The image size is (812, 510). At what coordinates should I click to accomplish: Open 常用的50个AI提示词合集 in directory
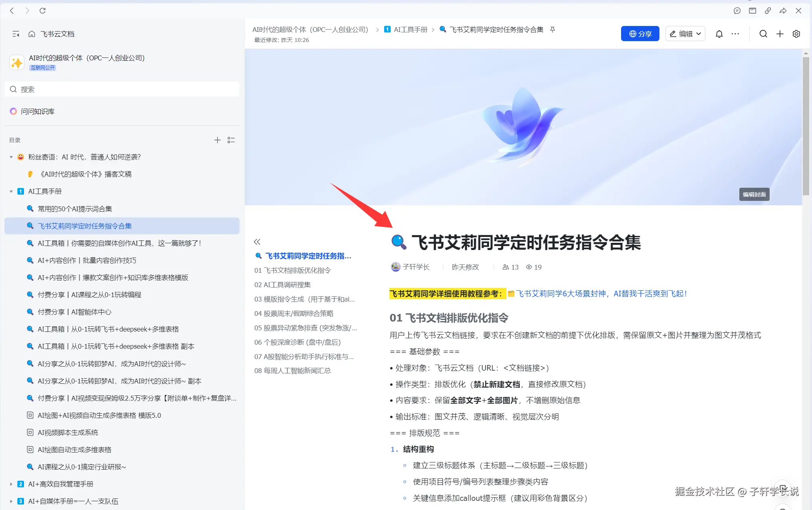coord(75,208)
